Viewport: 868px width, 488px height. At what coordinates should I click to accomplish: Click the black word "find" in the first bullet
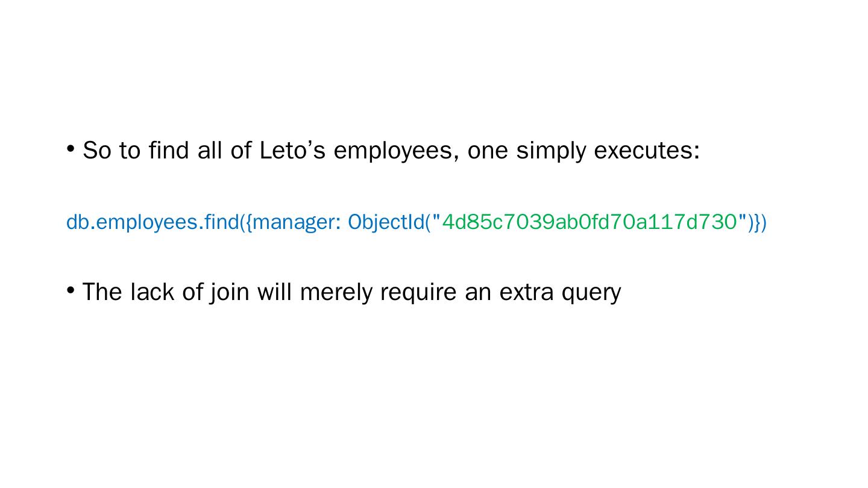tap(169, 151)
